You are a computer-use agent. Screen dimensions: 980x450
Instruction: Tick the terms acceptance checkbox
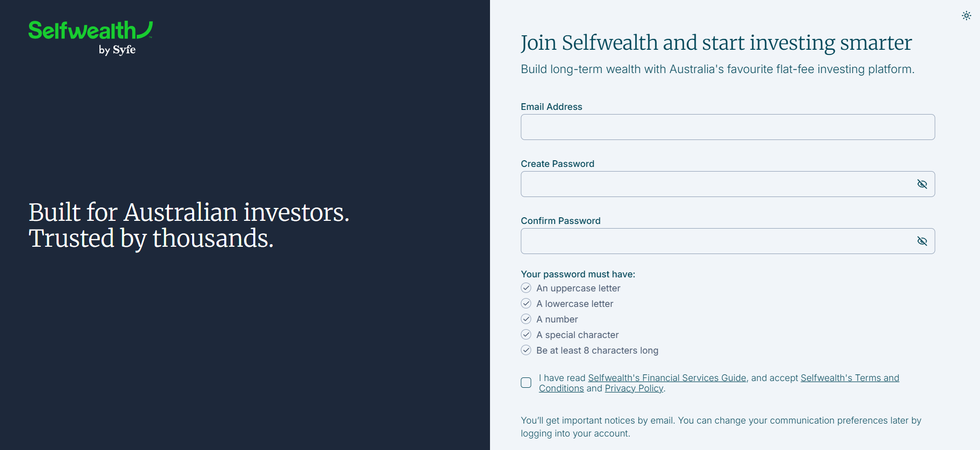coord(526,383)
